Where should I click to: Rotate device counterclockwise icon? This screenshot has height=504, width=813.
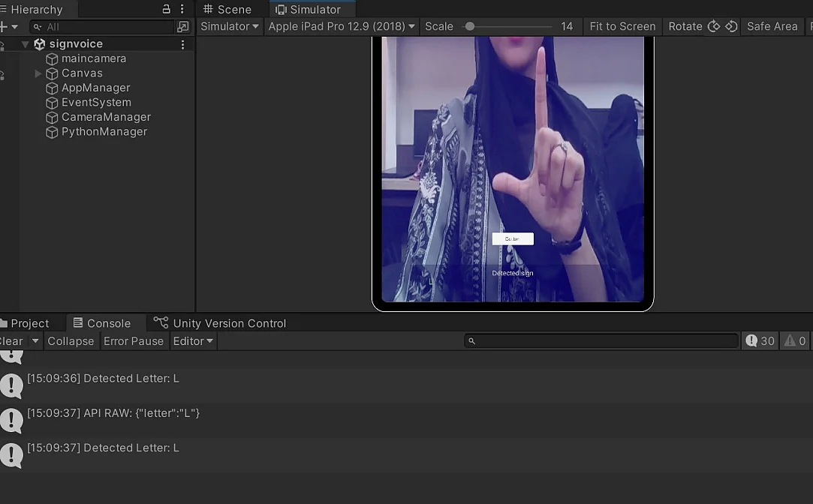click(731, 26)
